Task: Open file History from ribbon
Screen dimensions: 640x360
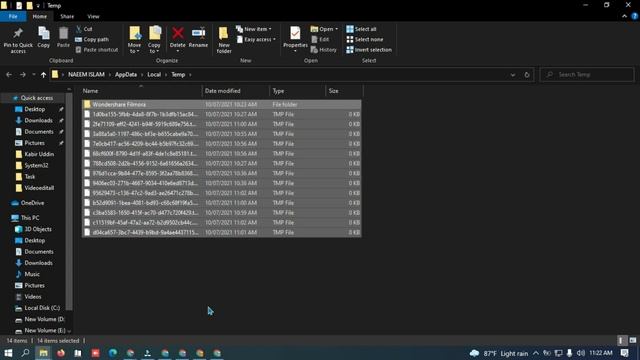Action: tap(324, 50)
